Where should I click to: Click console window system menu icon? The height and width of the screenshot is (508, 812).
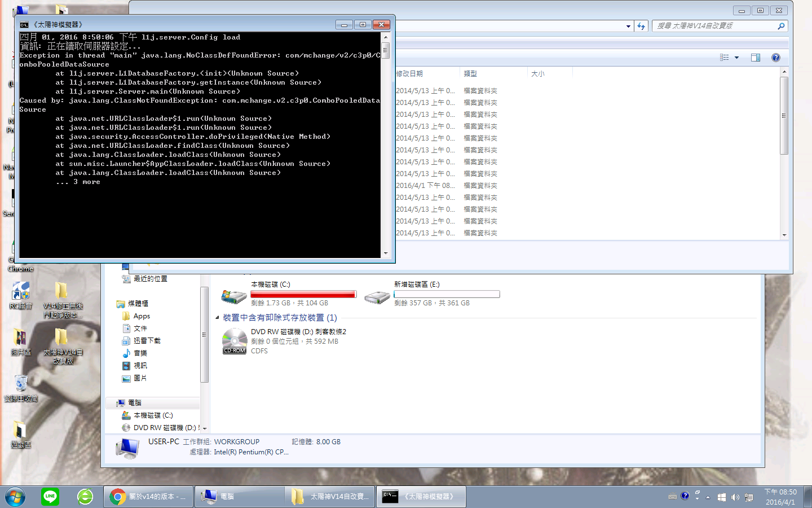[x=24, y=25]
